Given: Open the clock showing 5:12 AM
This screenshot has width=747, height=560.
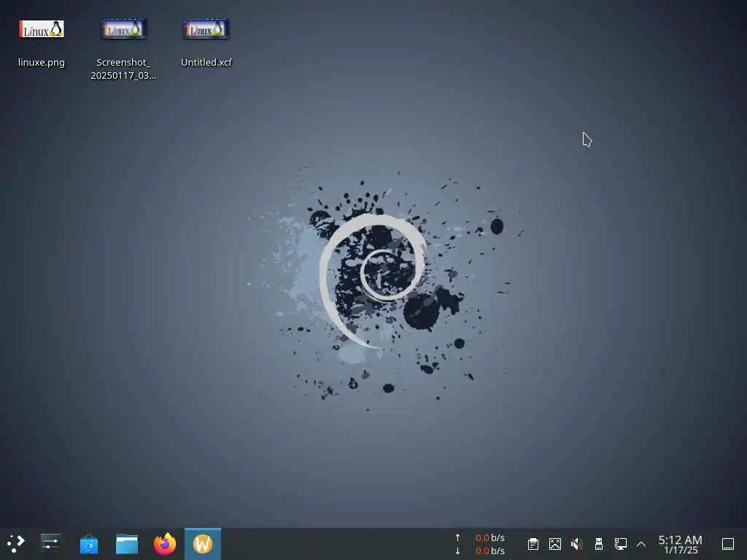Looking at the screenshot, I should [681, 544].
